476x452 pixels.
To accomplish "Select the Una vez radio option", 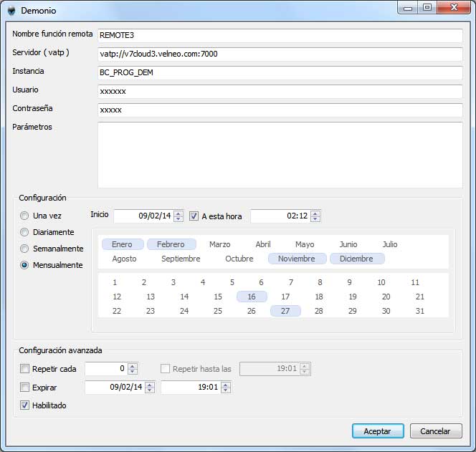I will point(24,216).
